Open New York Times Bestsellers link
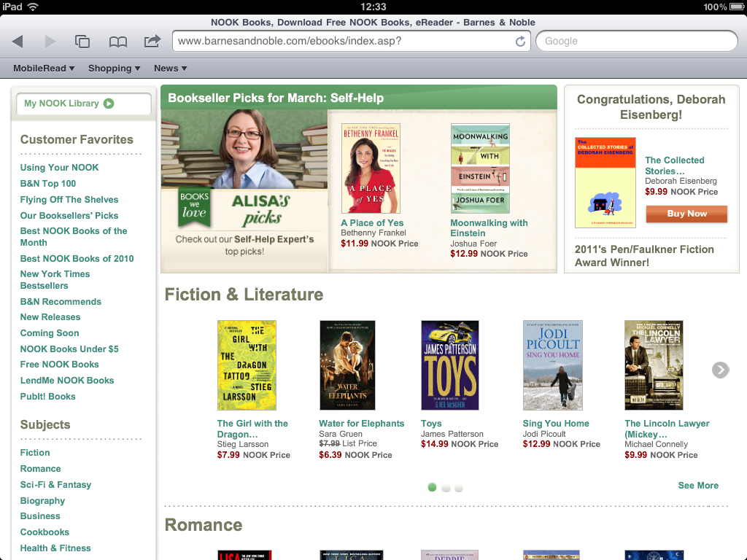 [55, 280]
